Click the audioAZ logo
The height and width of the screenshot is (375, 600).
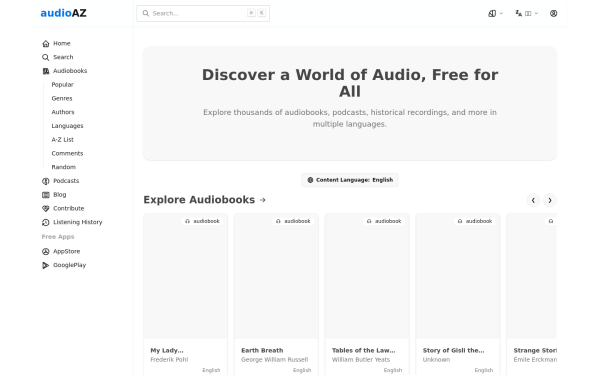click(x=64, y=13)
